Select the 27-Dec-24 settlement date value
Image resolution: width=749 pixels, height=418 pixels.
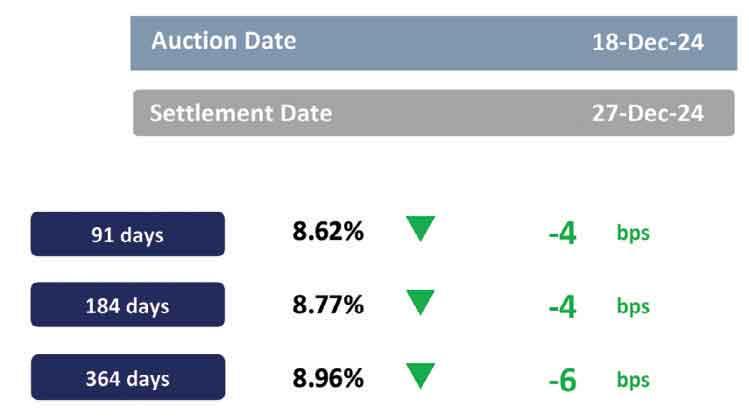(x=647, y=113)
